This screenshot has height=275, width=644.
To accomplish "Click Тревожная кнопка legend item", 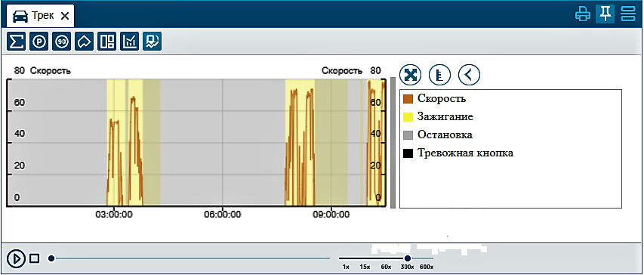I will [x=458, y=153].
